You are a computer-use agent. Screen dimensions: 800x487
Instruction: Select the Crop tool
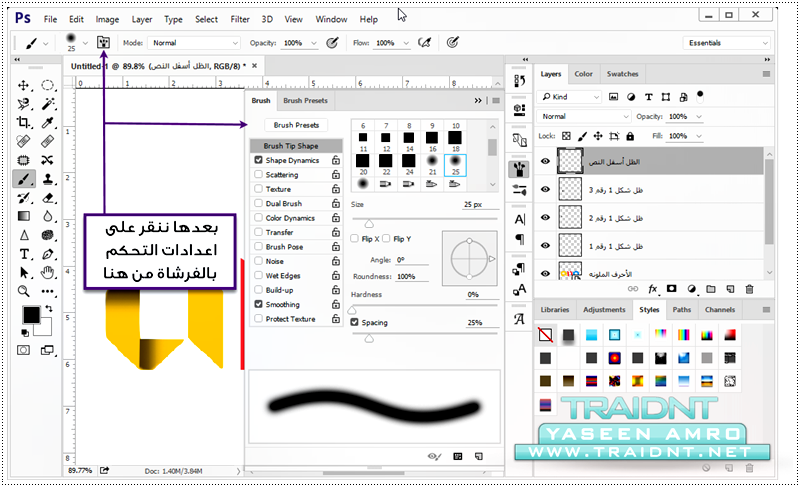coord(23,122)
